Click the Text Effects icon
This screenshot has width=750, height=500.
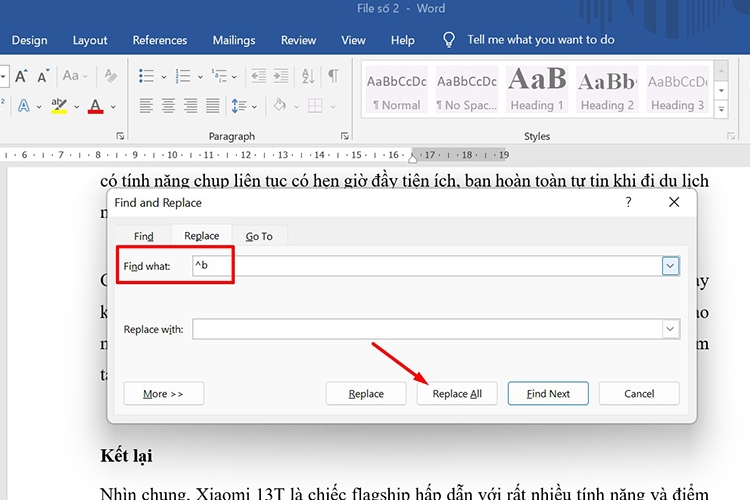tap(24, 106)
